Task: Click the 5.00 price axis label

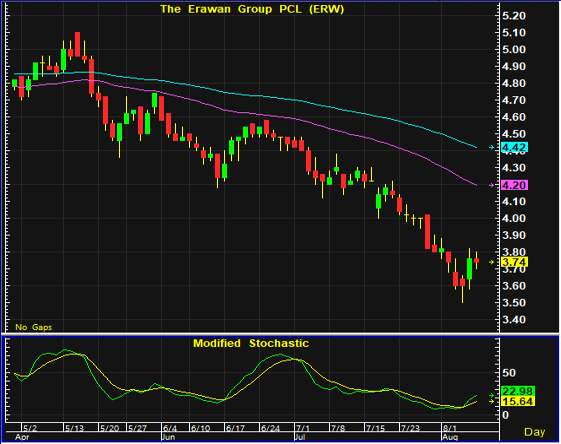Action: tap(514, 49)
